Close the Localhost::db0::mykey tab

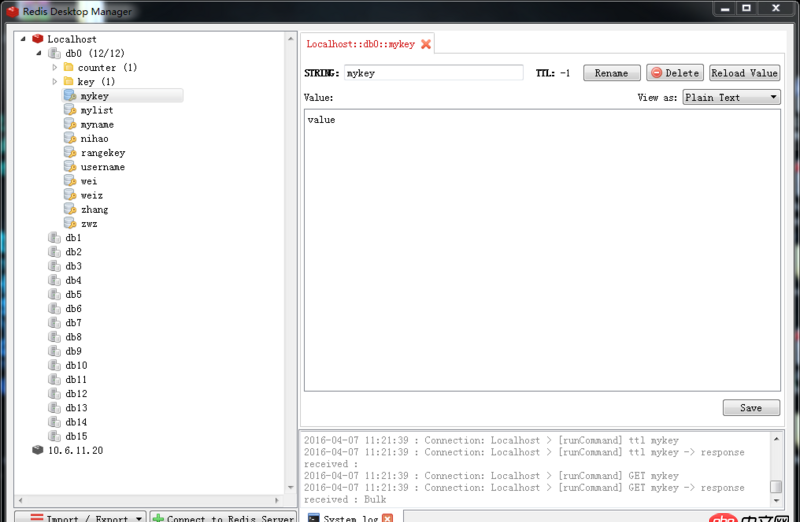coord(426,44)
